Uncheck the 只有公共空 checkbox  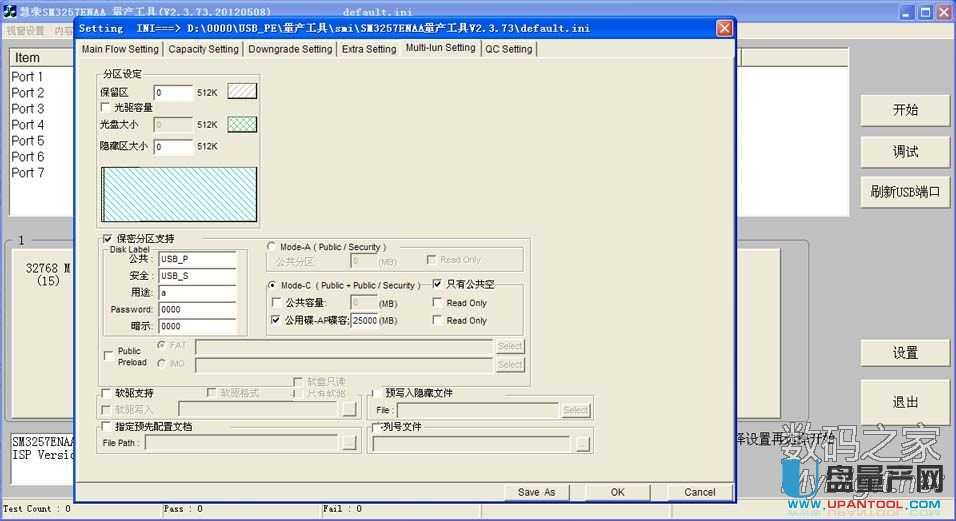click(437, 285)
